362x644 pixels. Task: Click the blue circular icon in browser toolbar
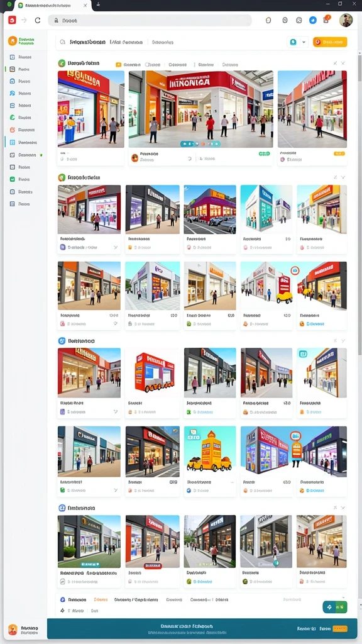click(313, 20)
